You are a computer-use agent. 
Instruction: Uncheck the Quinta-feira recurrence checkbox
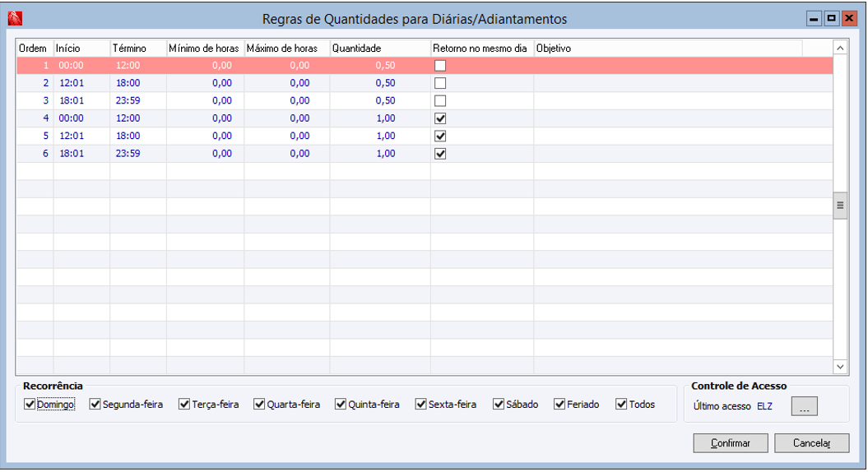(x=341, y=405)
